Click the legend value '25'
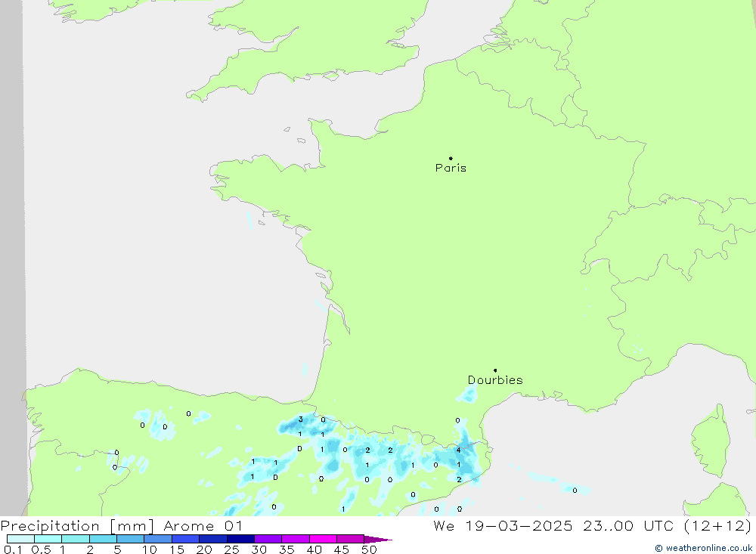Viewport: 756px width, 554px height. [232, 549]
